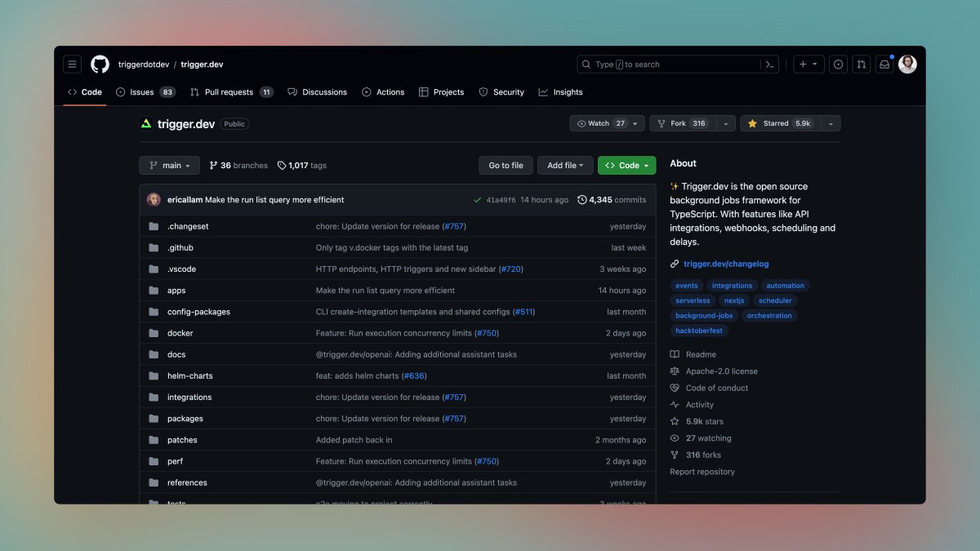The image size is (980, 551).
Task: View 36 branches link
Action: pyautogui.click(x=238, y=166)
